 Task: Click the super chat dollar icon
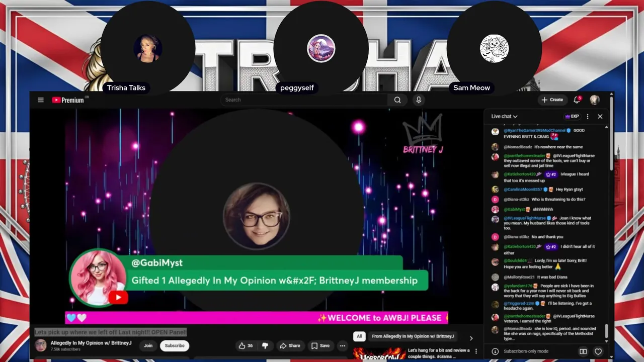tap(583, 351)
